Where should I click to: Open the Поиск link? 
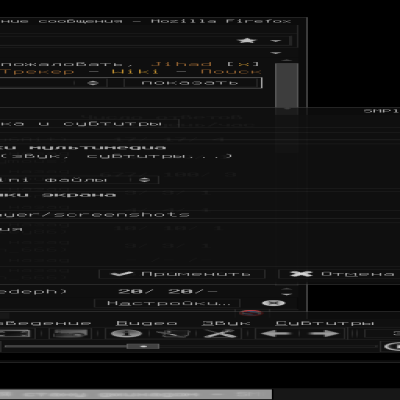[230, 72]
